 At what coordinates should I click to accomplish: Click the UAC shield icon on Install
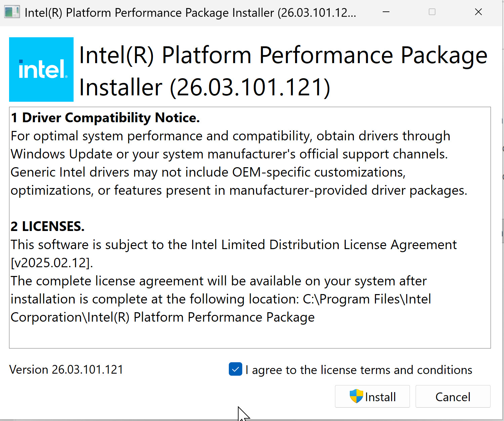point(356,396)
